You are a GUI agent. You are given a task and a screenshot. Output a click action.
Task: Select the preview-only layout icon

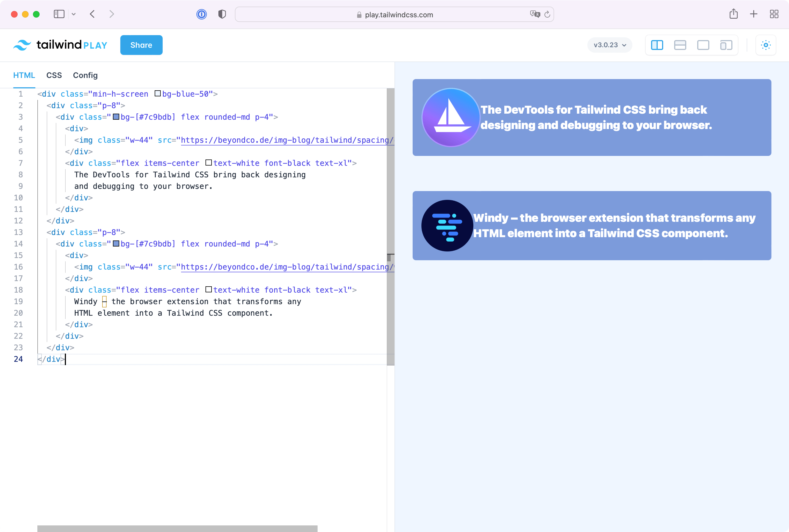[x=703, y=45]
